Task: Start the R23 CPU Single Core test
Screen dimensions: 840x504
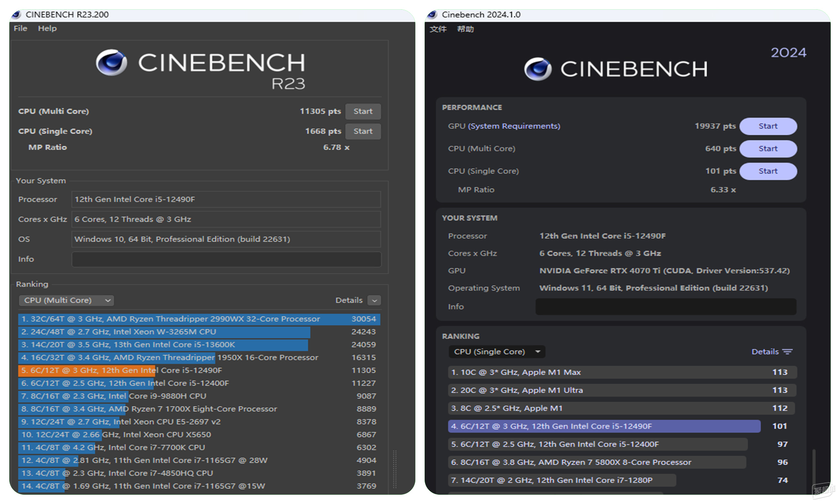Action: tap(363, 131)
